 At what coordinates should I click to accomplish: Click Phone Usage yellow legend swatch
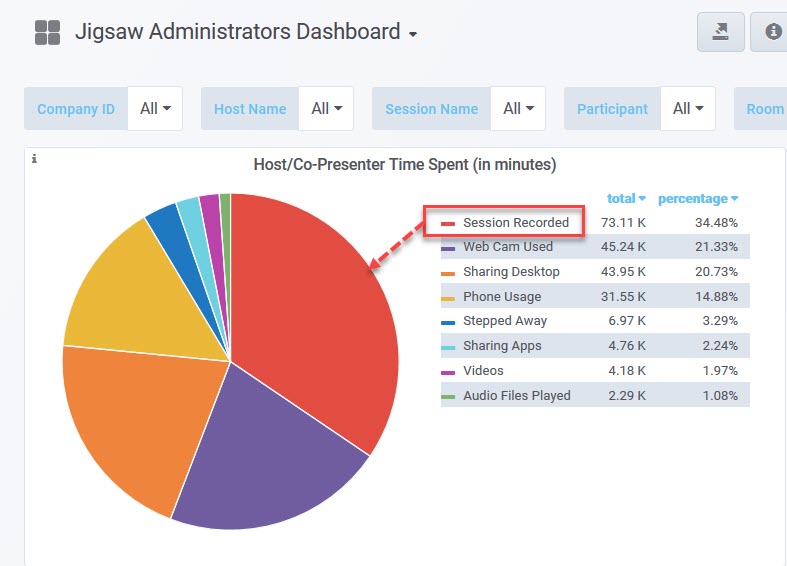pyautogui.click(x=448, y=297)
